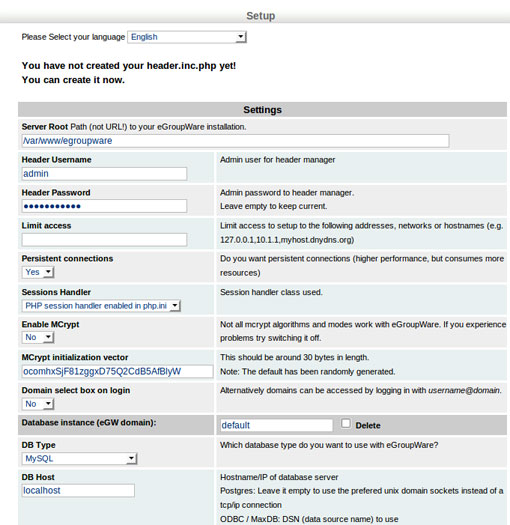510x525 pixels.
Task: Click 'Session handler class used.' description
Action: tap(271, 292)
